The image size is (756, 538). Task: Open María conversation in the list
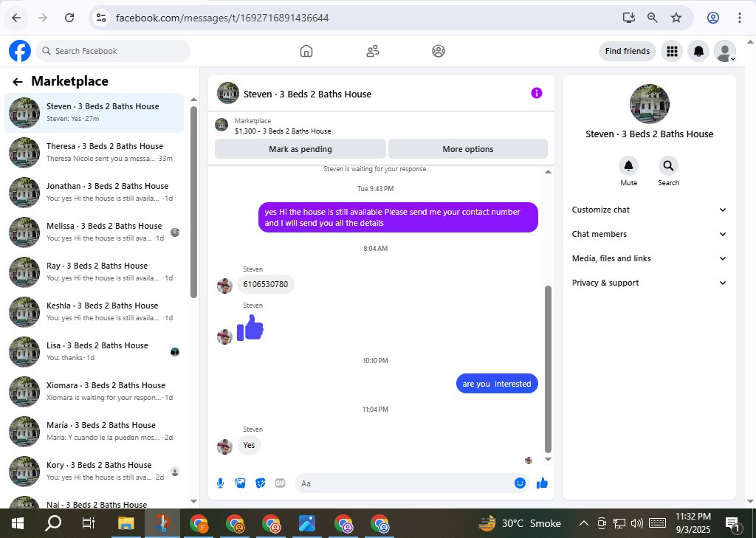click(x=94, y=432)
